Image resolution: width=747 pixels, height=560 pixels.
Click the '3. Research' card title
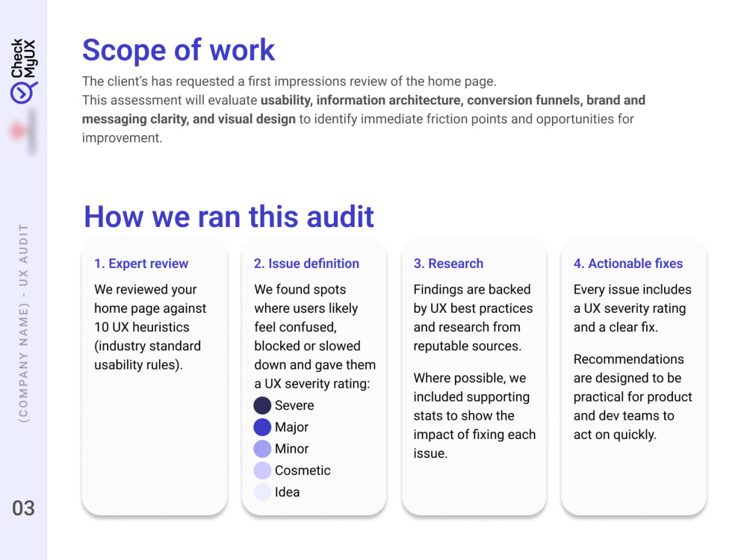coord(448,264)
